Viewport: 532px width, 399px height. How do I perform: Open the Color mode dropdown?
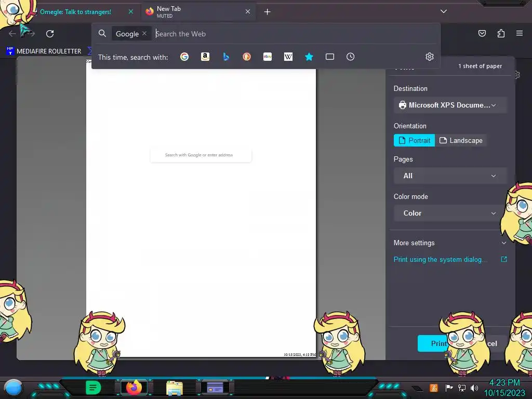coord(450,213)
